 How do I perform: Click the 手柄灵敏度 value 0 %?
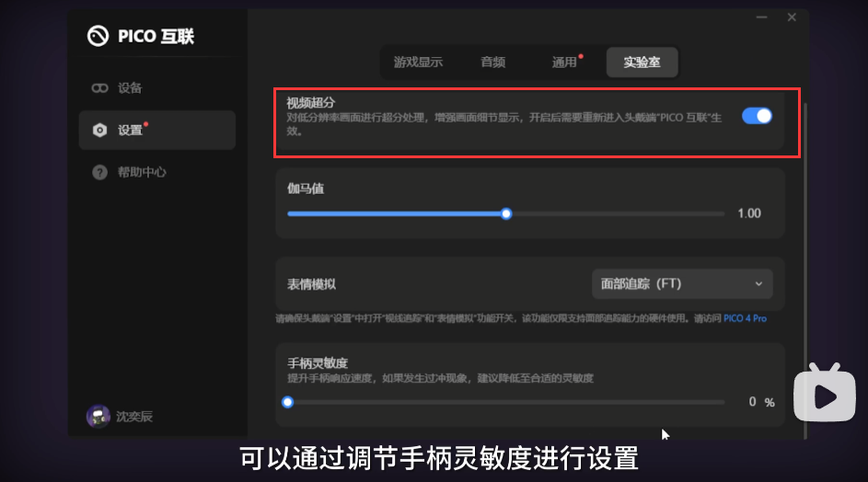pyautogui.click(x=761, y=402)
